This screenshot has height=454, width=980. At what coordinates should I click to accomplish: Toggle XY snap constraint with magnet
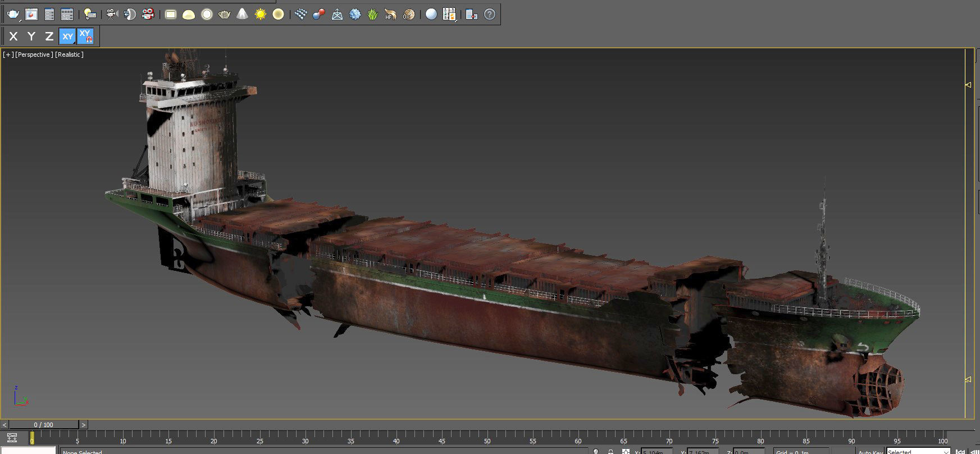click(x=85, y=37)
